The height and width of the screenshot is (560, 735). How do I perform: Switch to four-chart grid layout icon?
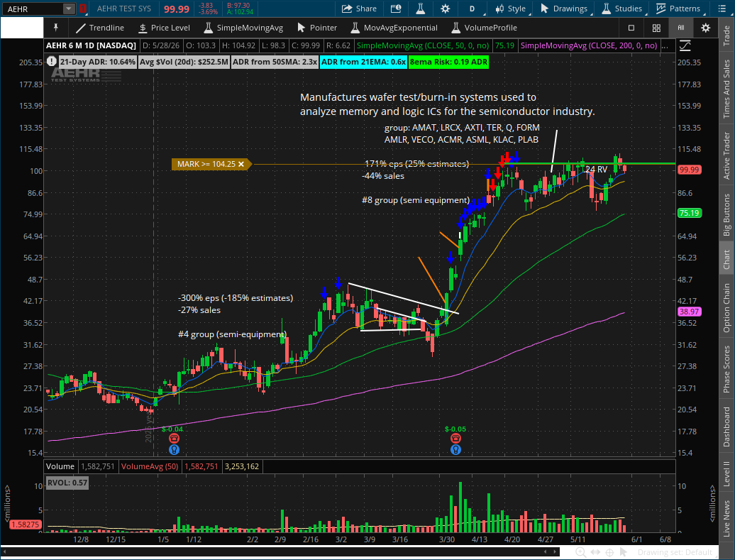coord(656,28)
